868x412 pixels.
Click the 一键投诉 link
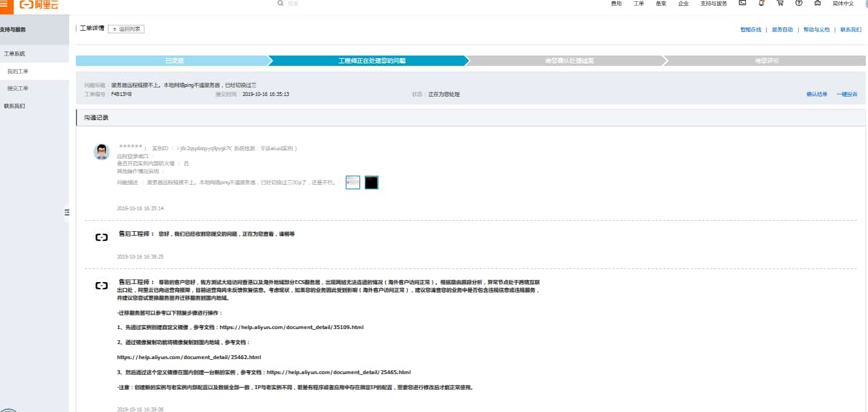pyautogui.click(x=846, y=94)
